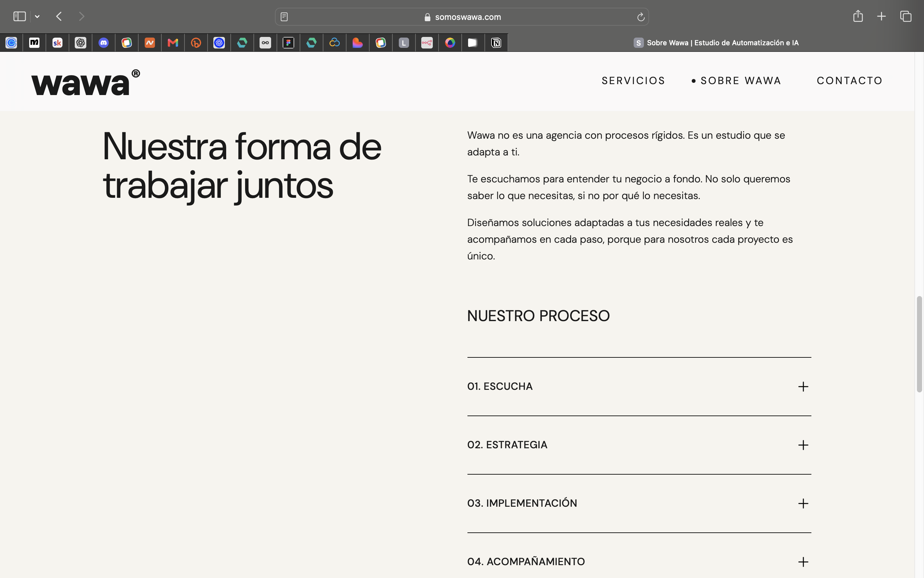Switch to the 'sk' pinned tab
The height and width of the screenshot is (578, 924).
point(58,42)
